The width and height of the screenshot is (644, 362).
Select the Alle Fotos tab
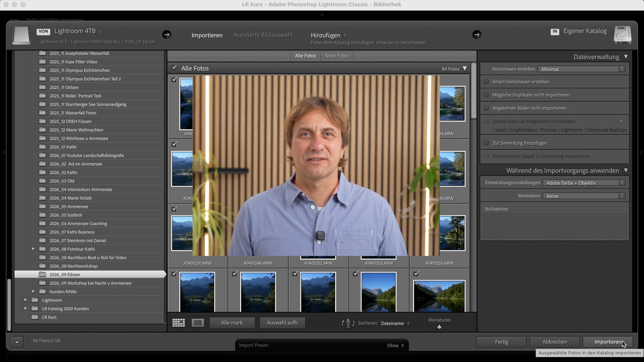pos(305,56)
